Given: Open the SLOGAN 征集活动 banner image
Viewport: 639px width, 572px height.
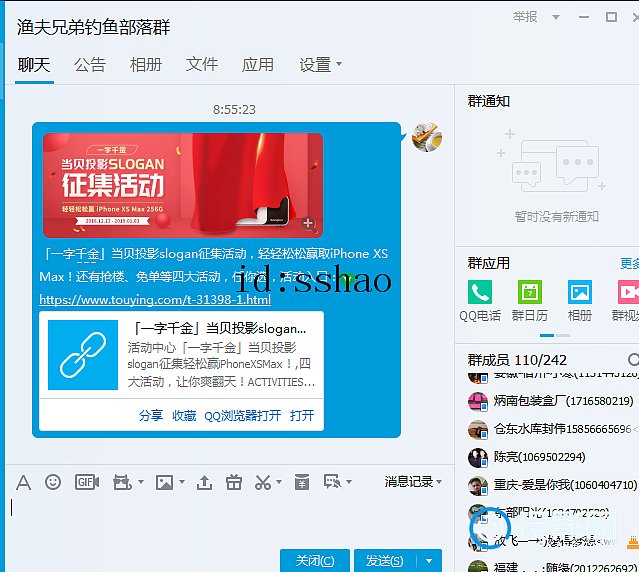Looking at the screenshot, I should 183,185.
